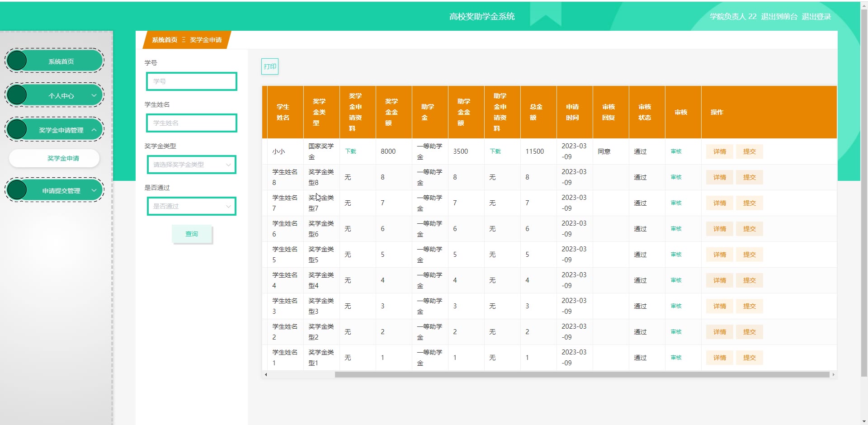Screen dimensions: 868x425
Task: Click the 总金额 column header
Action: [538, 112]
